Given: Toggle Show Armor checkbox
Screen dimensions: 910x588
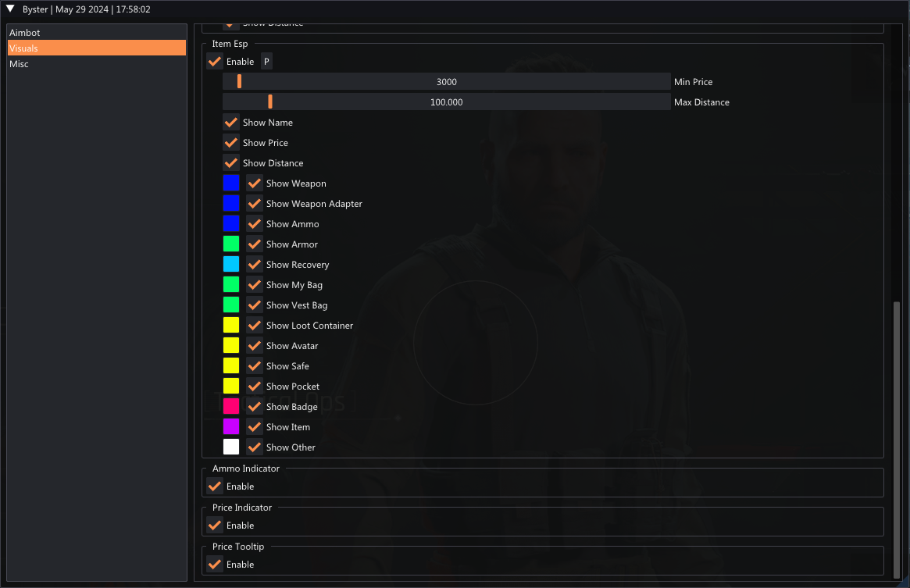Looking at the screenshot, I should pos(254,244).
